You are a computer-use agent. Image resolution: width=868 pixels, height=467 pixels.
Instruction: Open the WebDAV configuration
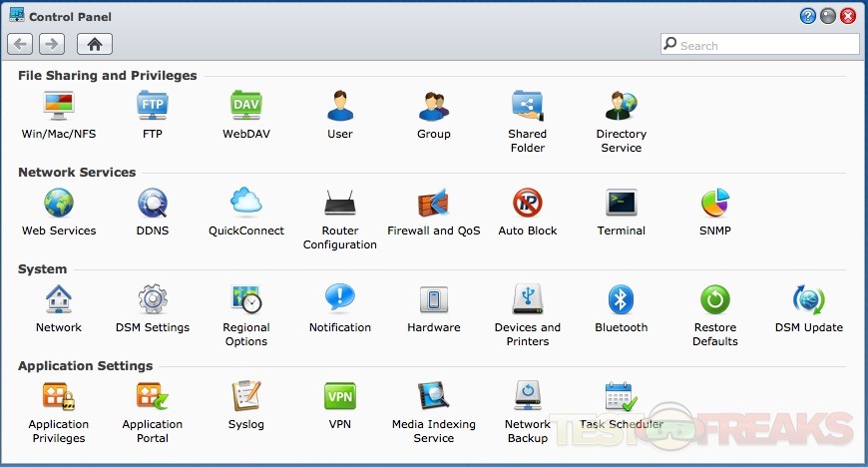click(246, 106)
